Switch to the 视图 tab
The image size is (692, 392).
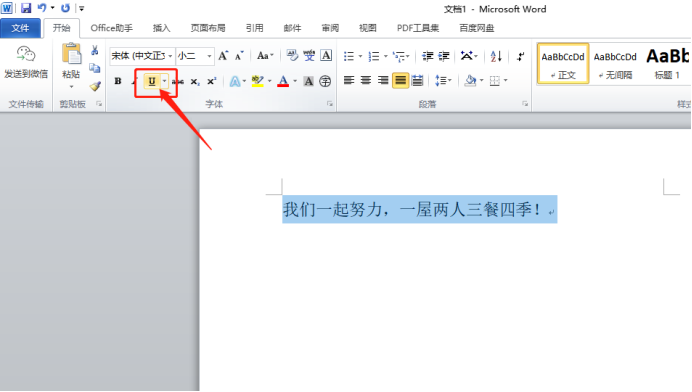(368, 28)
